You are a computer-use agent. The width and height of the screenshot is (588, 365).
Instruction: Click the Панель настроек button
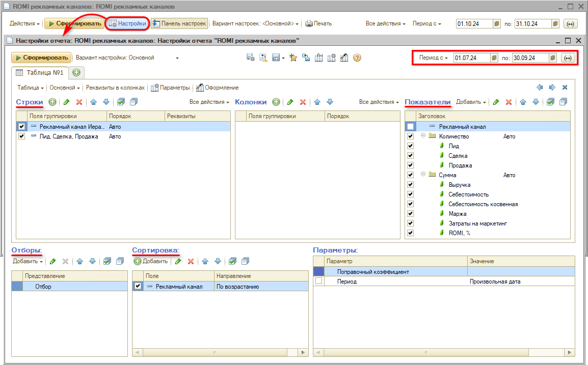pos(180,23)
